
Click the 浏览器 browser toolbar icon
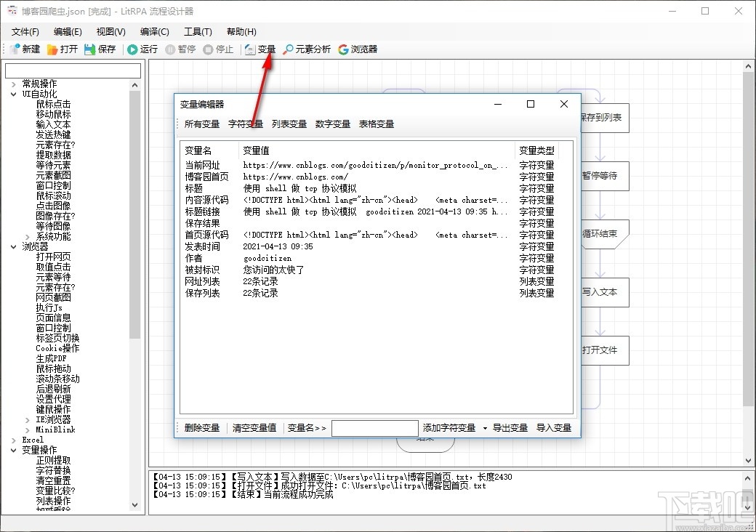pos(358,49)
